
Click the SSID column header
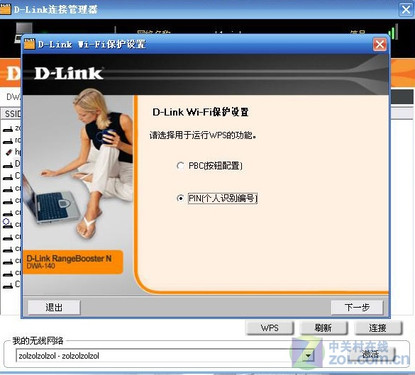[11, 114]
